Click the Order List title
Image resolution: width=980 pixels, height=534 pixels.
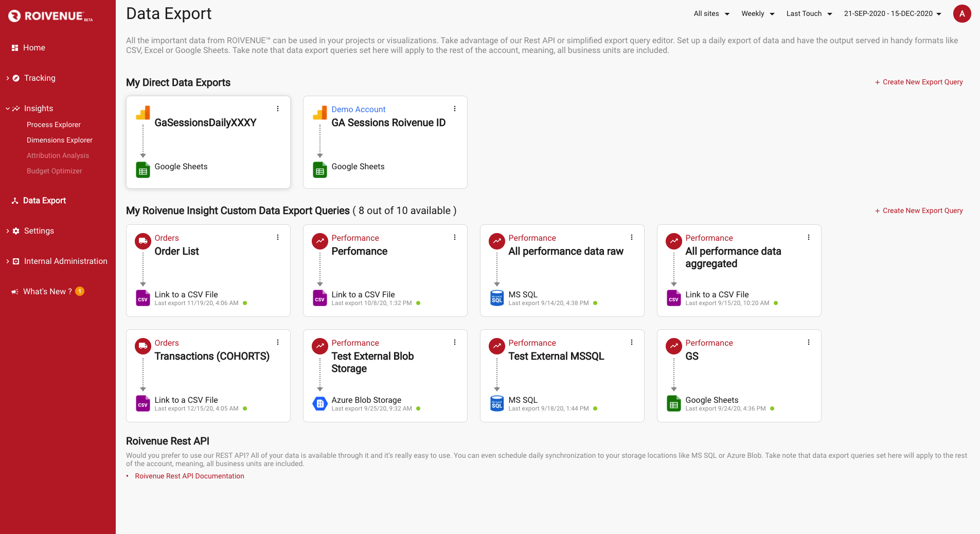176,252
